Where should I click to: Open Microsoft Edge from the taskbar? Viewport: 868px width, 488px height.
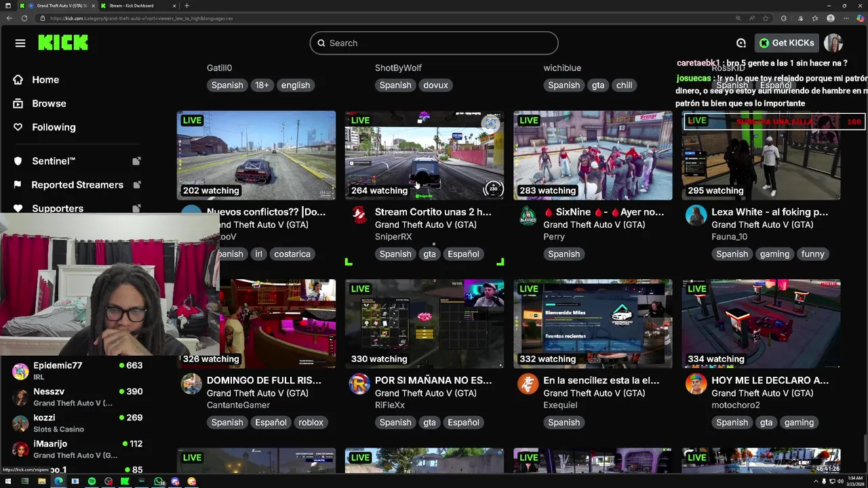(x=58, y=481)
